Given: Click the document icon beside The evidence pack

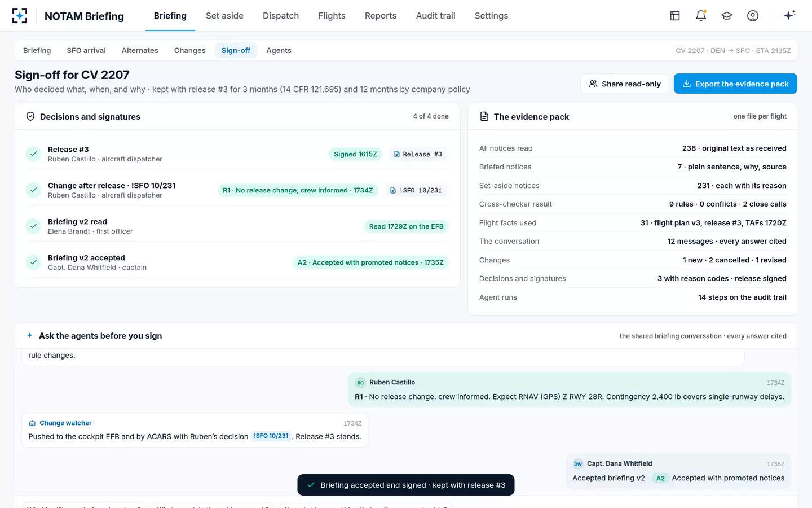Looking at the screenshot, I should coord(484,116).
